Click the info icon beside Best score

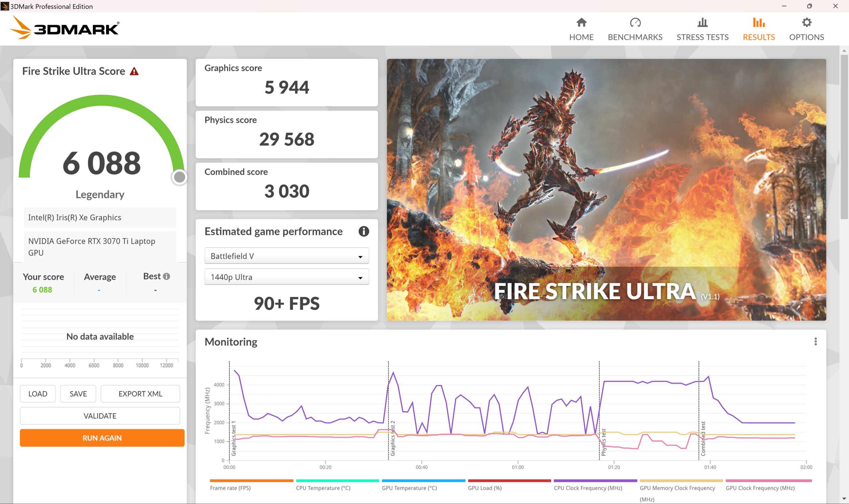pos(166,277)
